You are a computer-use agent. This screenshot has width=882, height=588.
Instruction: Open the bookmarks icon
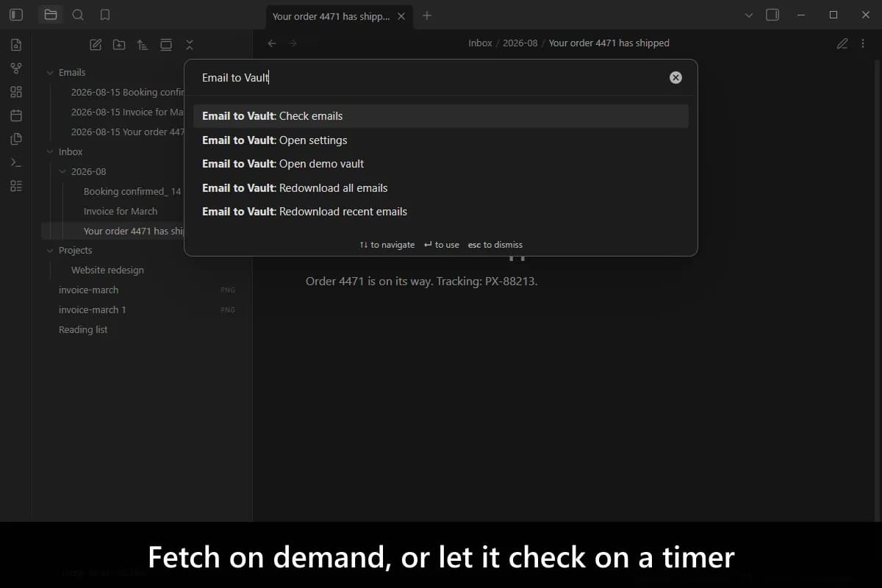pos(105,15)
